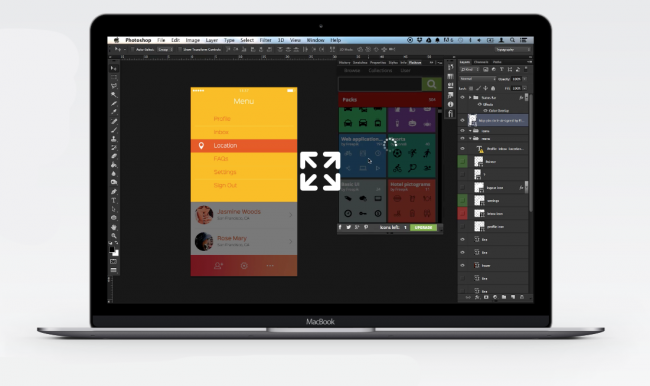Open the Layer menu
The height and width of the screenshot is (386, 650).
(212, 40)
